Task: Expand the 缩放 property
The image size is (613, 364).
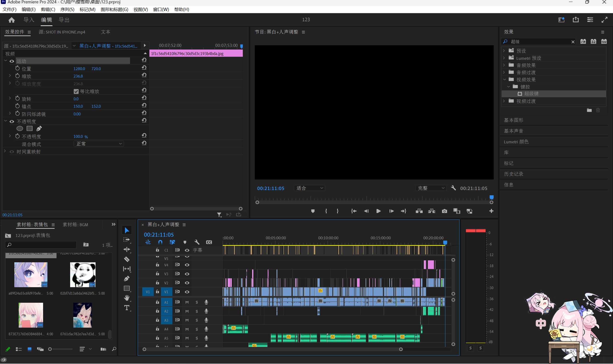Action: click(10, 76)
